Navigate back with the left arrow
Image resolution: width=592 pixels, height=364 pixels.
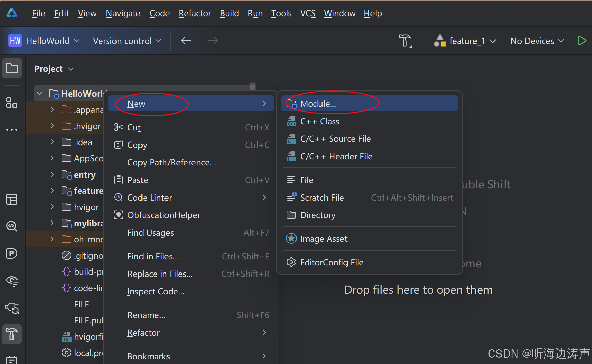pyautogui.click(x=186, y=41)
